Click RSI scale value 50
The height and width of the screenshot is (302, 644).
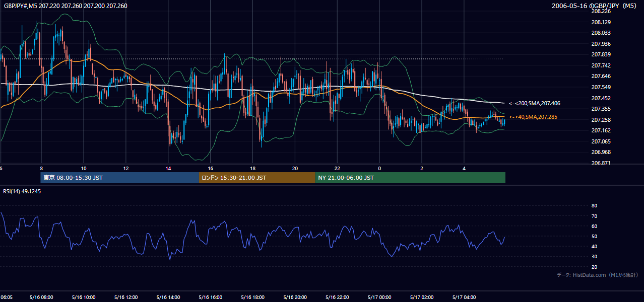[594, 236]
